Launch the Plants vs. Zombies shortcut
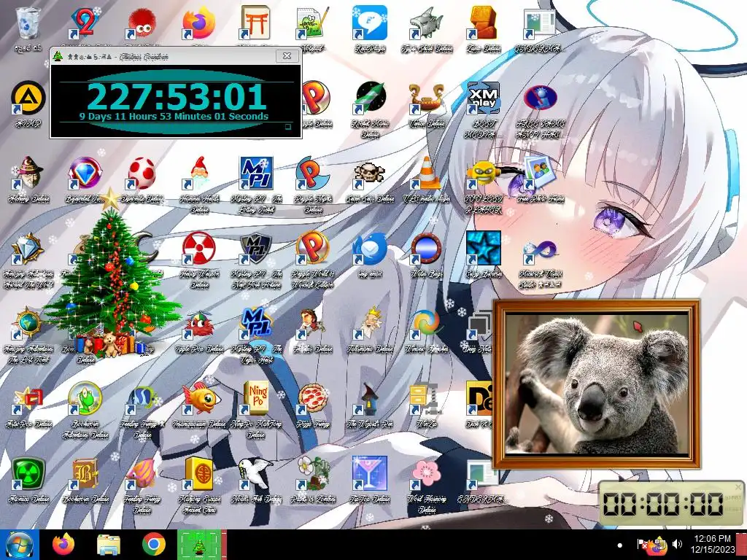This screenshot has width=747, height=560. coord(312,474)
